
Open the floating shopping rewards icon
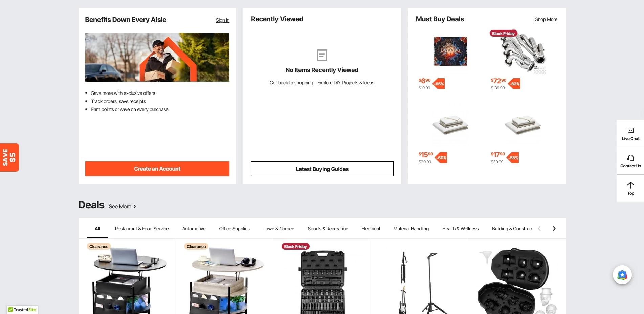622,275
